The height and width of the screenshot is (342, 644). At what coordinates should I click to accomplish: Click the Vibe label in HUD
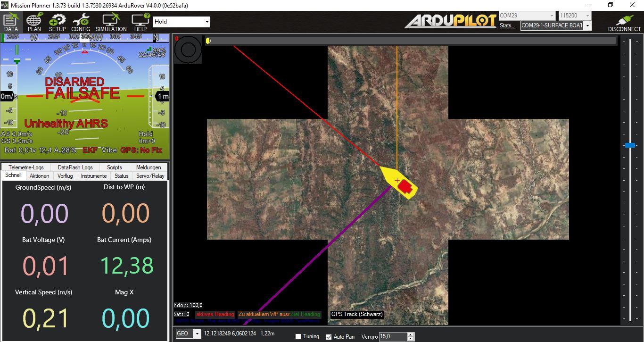pyautogui.click(x=109, y=150)
